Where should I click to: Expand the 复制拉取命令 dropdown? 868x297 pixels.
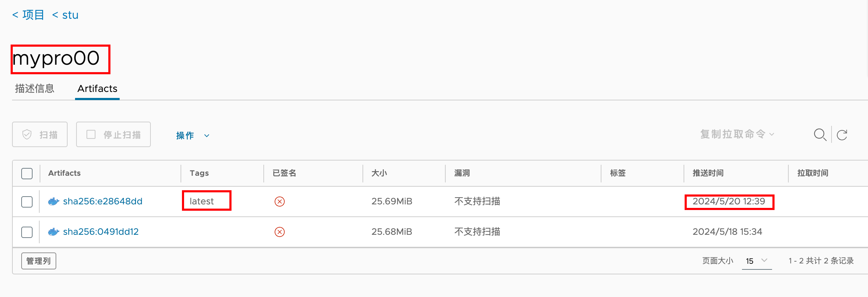tap(737, 134)
